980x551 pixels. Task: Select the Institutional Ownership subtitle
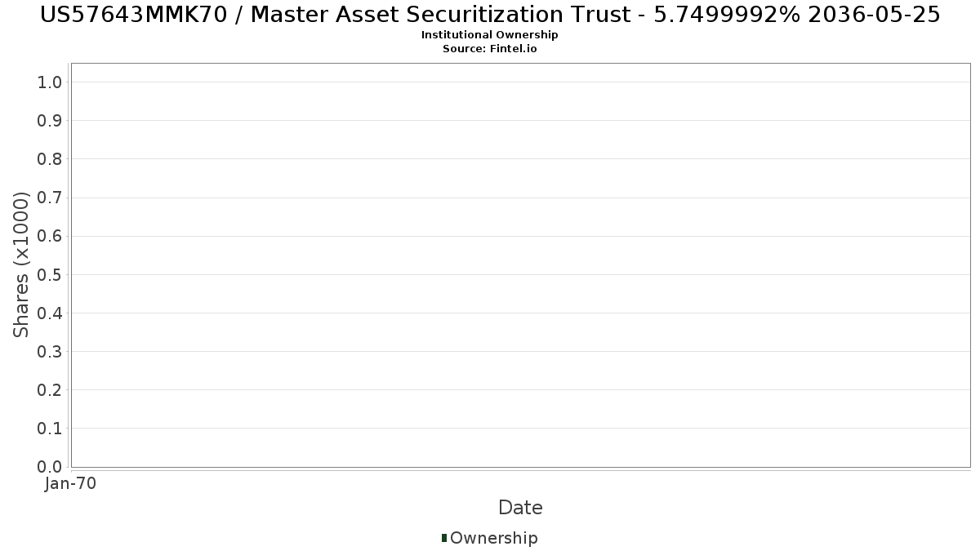pyautogui.click(x=490, y=35)
